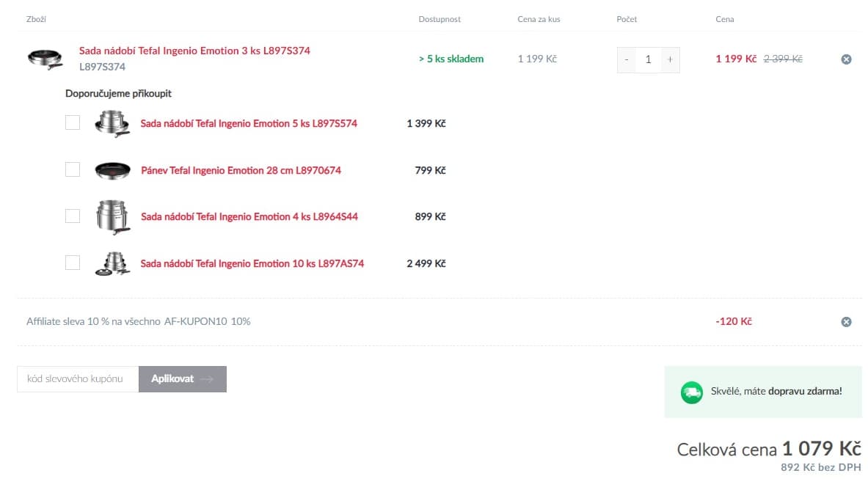The height and width of the screenshot is (487, 868).
Task: Click the Aplikovat coupon button
Action: click(183, 379)
